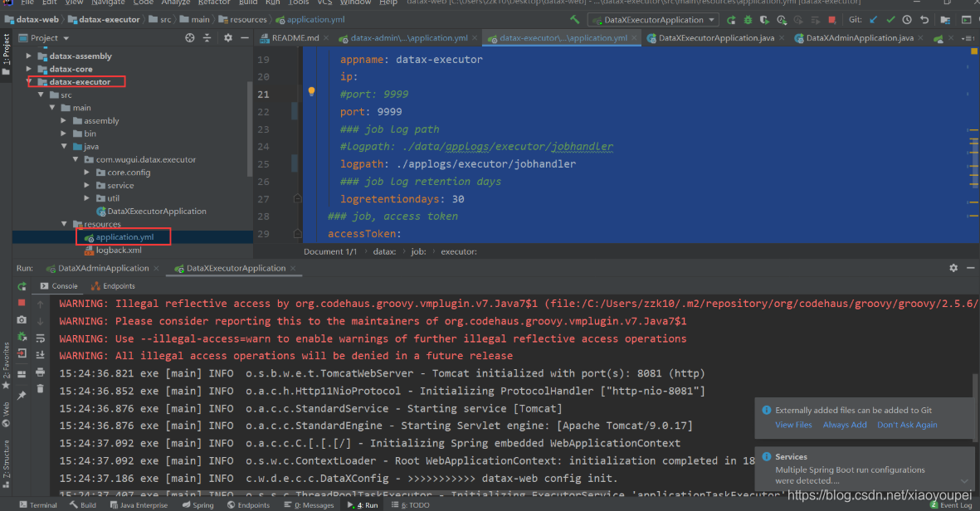Click View Files link in notification
980x511 pixels.
[794, 425]
